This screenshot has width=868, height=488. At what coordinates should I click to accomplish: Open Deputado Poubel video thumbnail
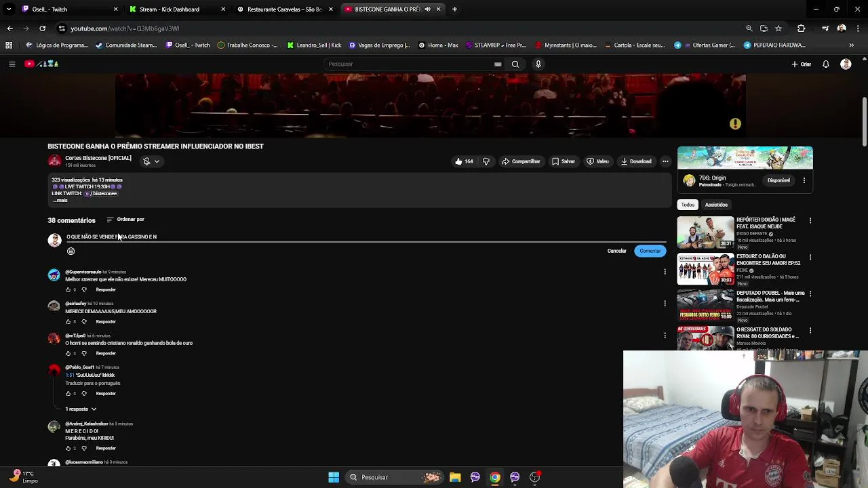pyautogui.click(x=705, y=306)
